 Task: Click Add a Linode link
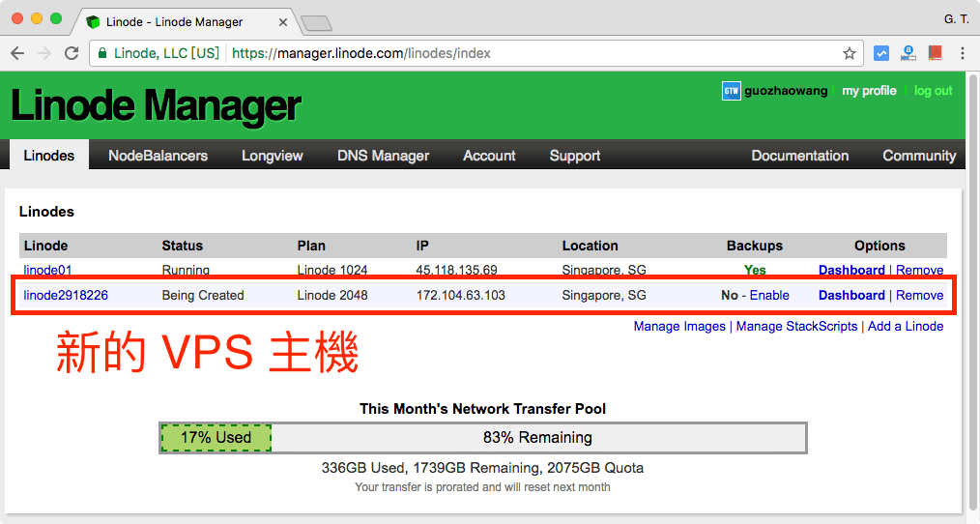[906, 327]
